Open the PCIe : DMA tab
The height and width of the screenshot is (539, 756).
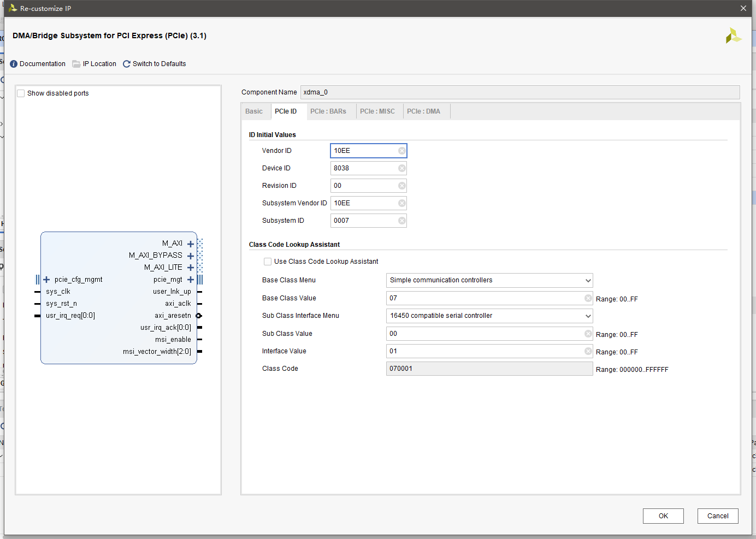423,111
